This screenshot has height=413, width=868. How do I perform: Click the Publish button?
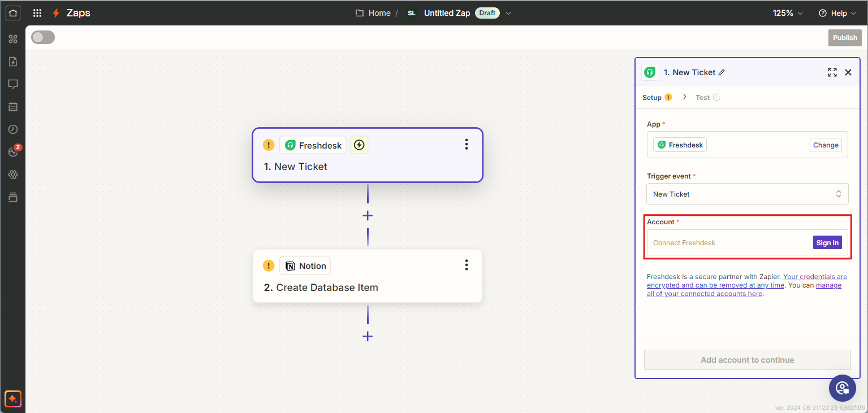tap(845, 38)
